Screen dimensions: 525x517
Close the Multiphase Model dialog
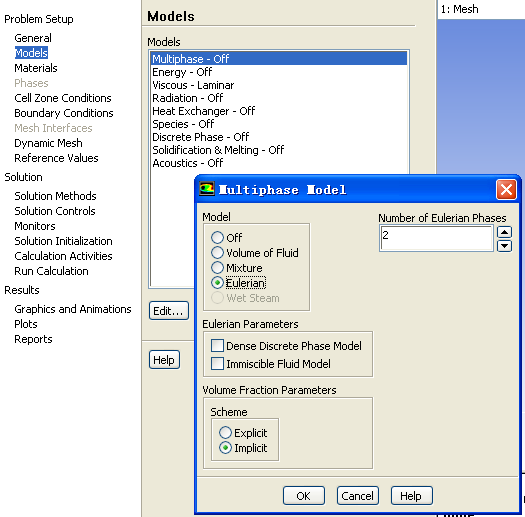(506, 190)
